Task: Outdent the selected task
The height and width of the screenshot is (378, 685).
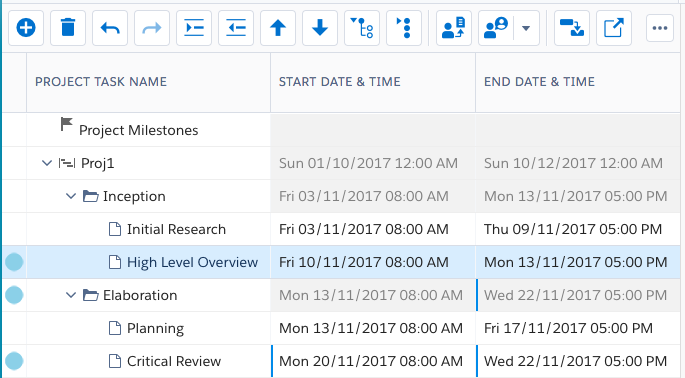Action: pos(236,28)
